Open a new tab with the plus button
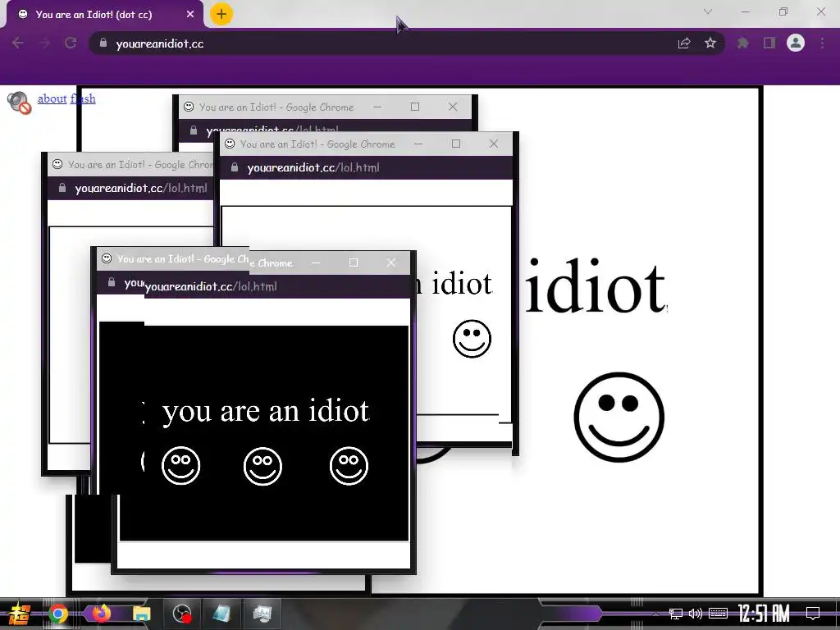 [221, 14]
